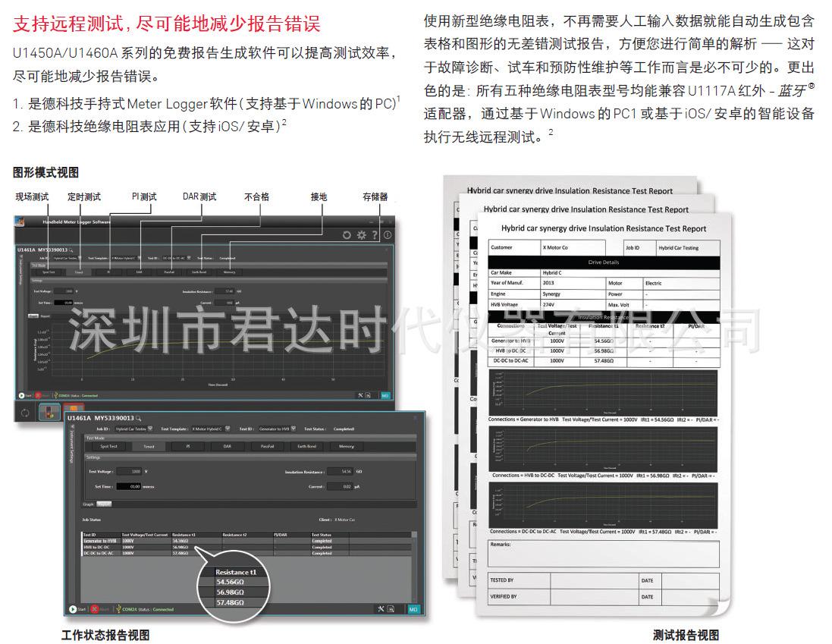Click the red Abort icon in the report window
Viewport: 832px width, 644px height.
(95, 608)
